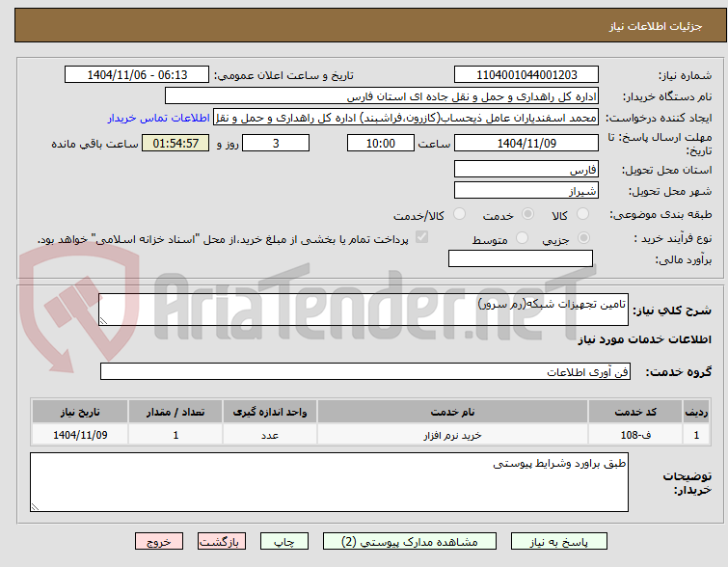Click the چاپ print button

[x=284, y=542]
